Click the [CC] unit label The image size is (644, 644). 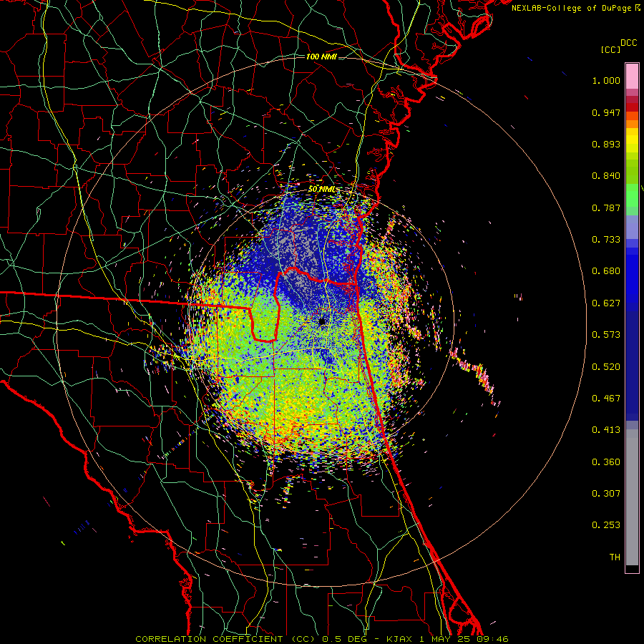(610, 49)
